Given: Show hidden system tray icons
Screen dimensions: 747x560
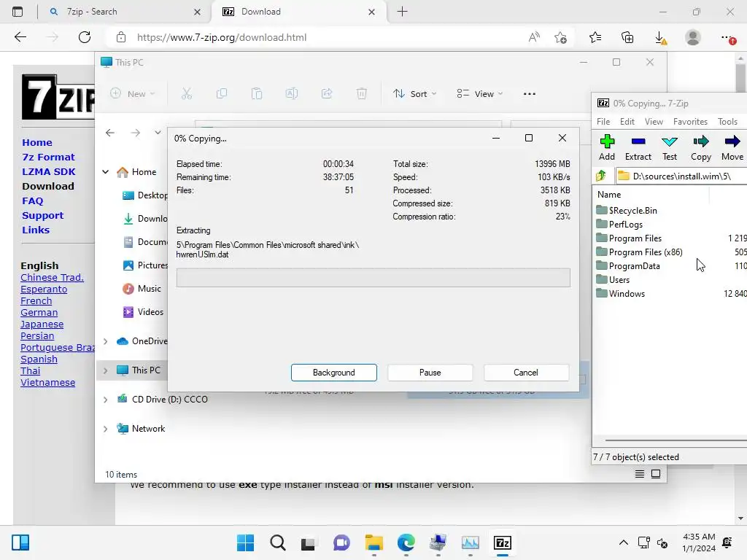Looking at the screenshot, I should click(x=623, y=542).
